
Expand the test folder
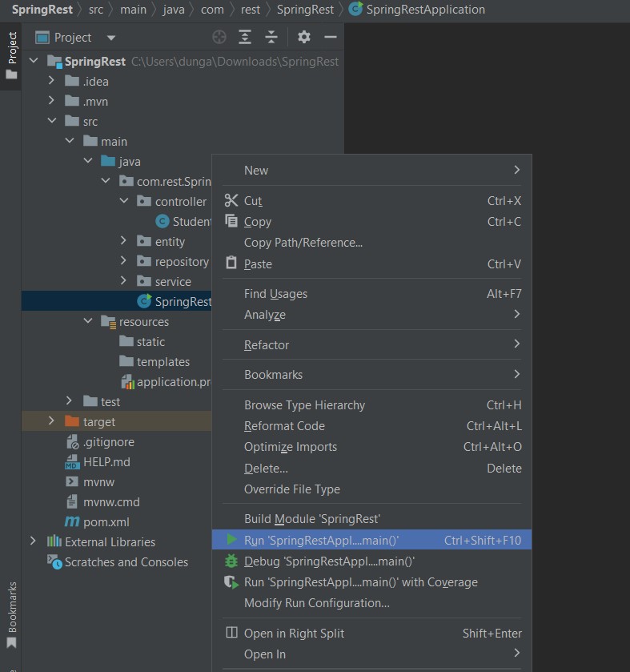(69, 400)
